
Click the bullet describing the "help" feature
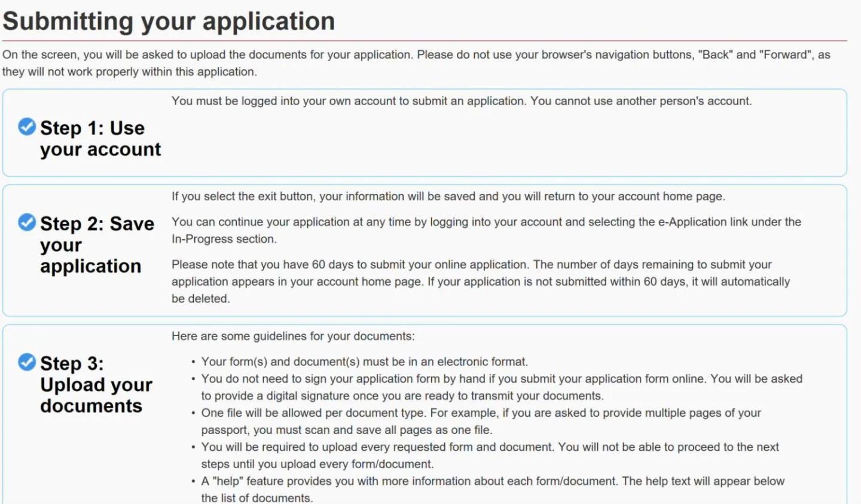tap(493, 489)
